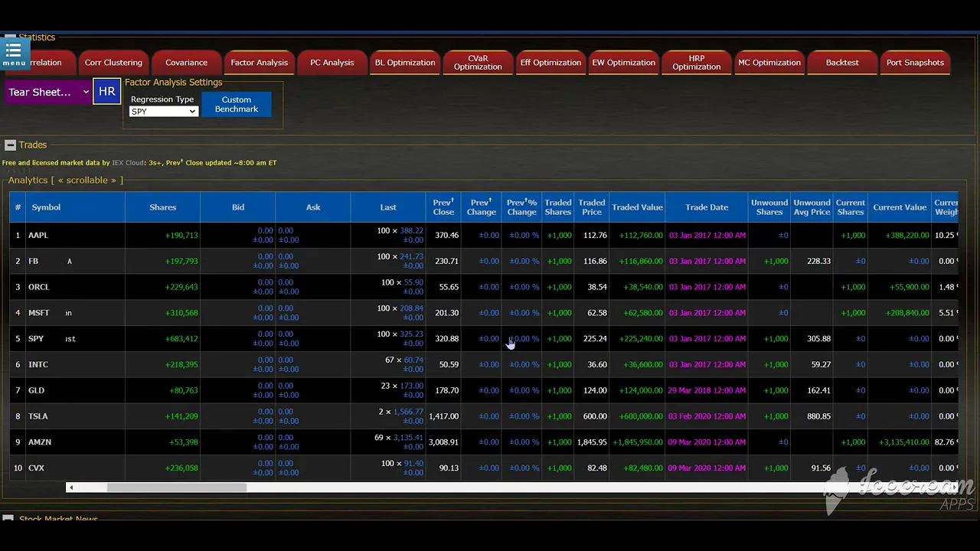The width and height of the screenshot is (980, 551).
Task: Click the Bid column header
Action: [238, 207]
